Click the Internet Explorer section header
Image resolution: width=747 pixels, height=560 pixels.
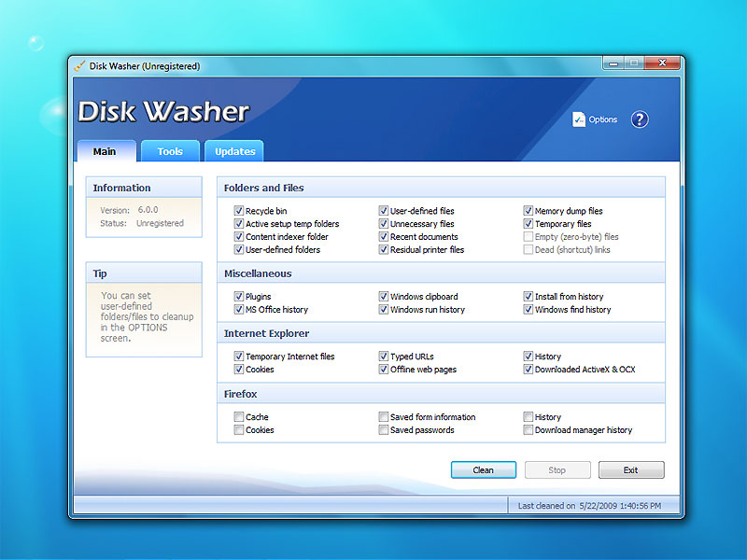[x=441, y=333]
